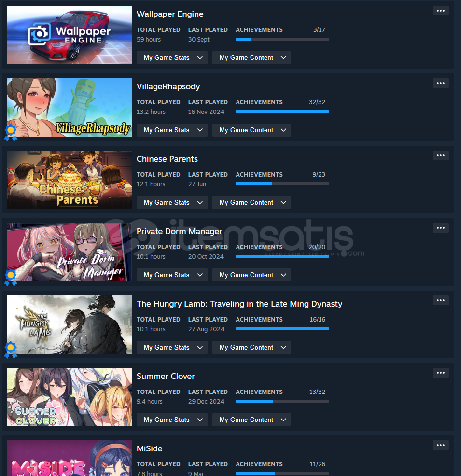The width and height of the screenshot is (461, 476).
Task: Click the ribbon badge on The Hungry Lamb
Action: 11,350
